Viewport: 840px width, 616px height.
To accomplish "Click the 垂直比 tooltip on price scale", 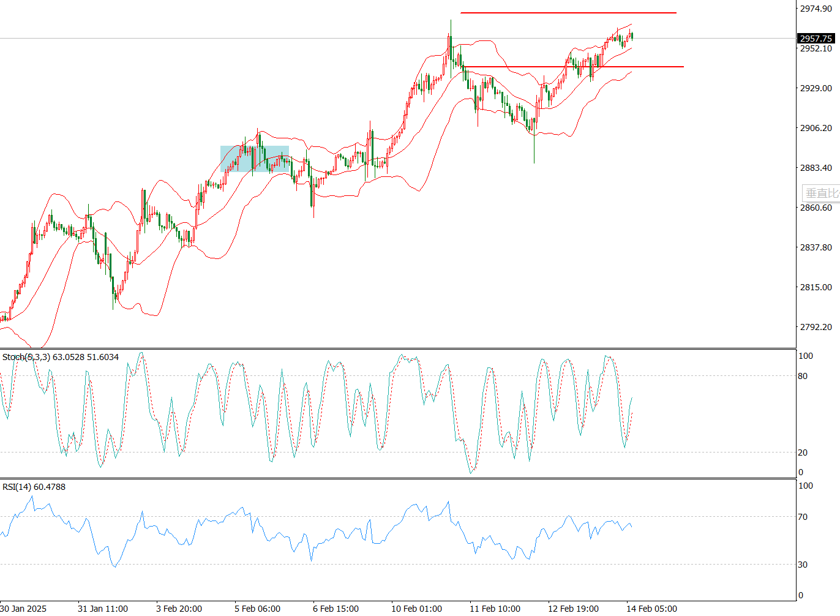I will click(821, 193).
